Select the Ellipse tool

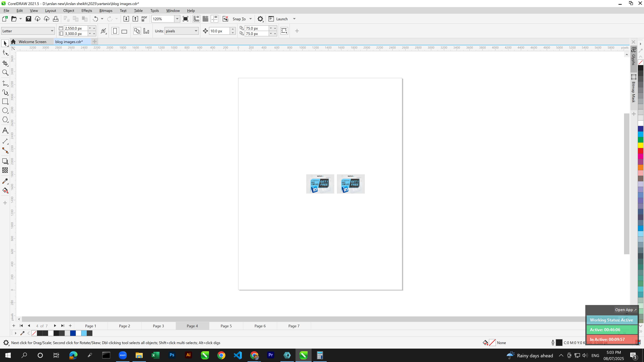5,110
